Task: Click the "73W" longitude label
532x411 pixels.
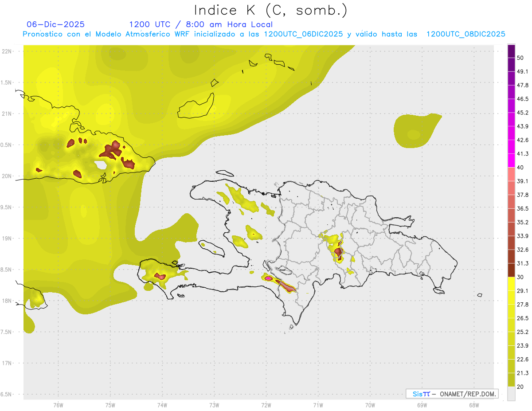Action: (x=214, y=405)
